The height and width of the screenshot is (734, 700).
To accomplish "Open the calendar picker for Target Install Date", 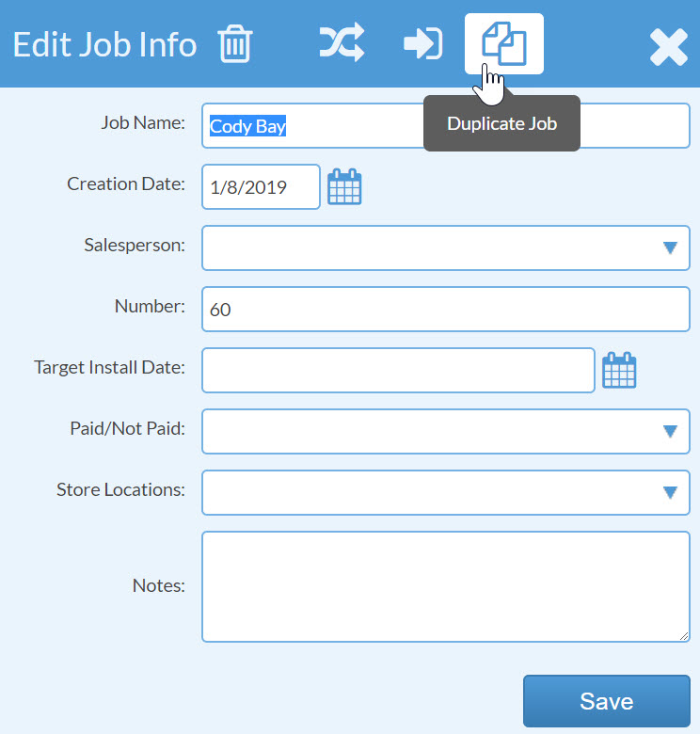I will pos(619,370).
